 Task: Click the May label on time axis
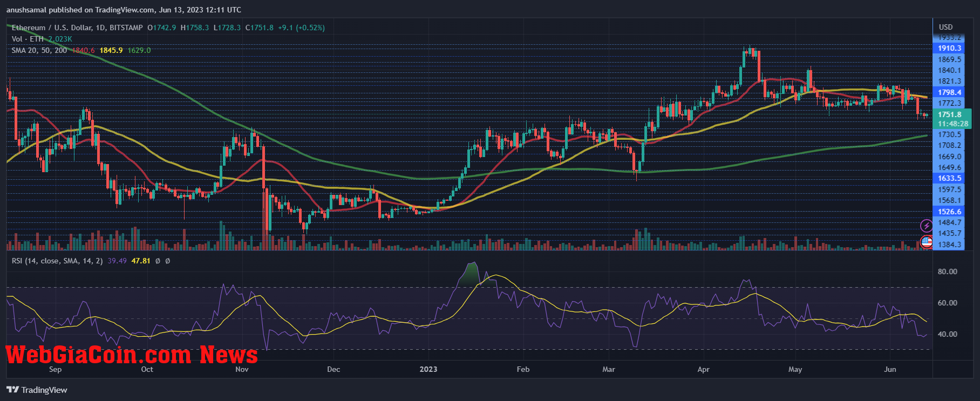tap(795, 369)
